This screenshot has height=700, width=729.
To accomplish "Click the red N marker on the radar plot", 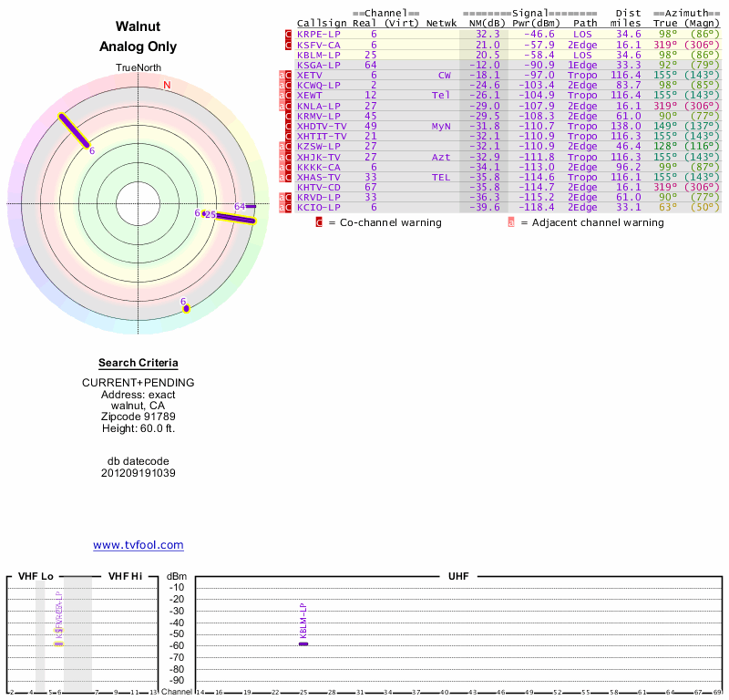I will click(x=167, y=86).
